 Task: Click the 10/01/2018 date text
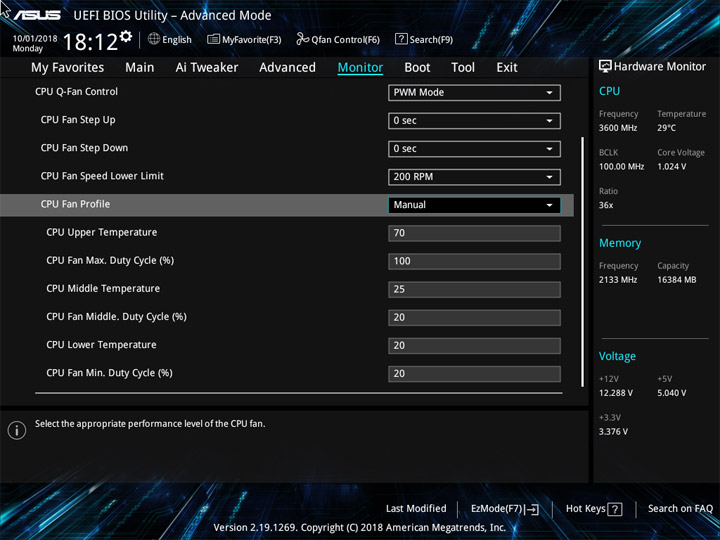coord(35,39)
